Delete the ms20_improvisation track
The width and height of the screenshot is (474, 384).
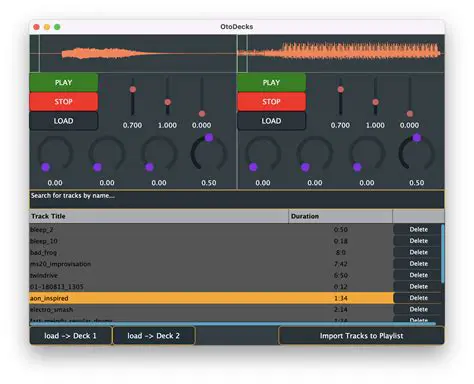coord(418,264)
